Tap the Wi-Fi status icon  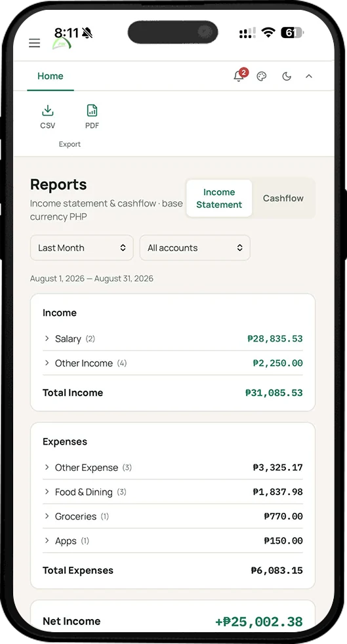[x=268, y=33]
